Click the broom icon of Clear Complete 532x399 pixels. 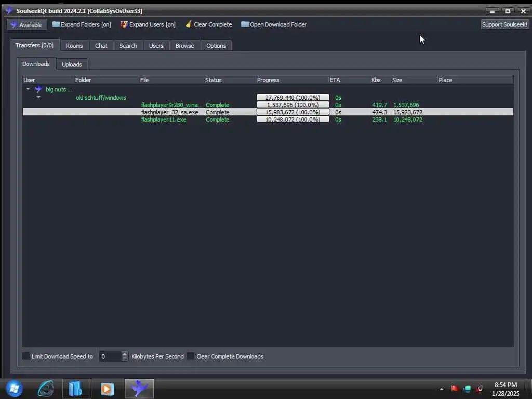click(x=189, y=24)
